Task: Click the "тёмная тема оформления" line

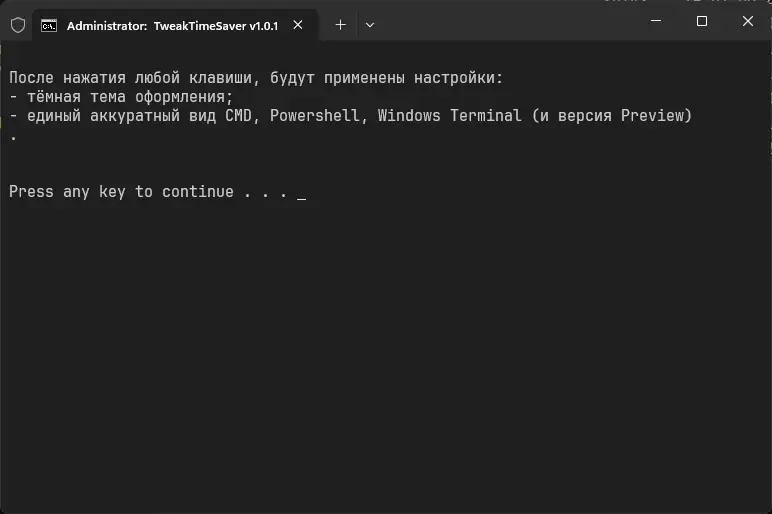Action: [x=125, y=96]
